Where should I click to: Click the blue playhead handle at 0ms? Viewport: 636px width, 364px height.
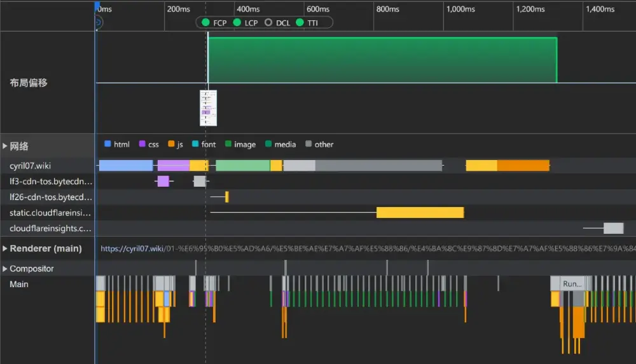tap(97, 6)
